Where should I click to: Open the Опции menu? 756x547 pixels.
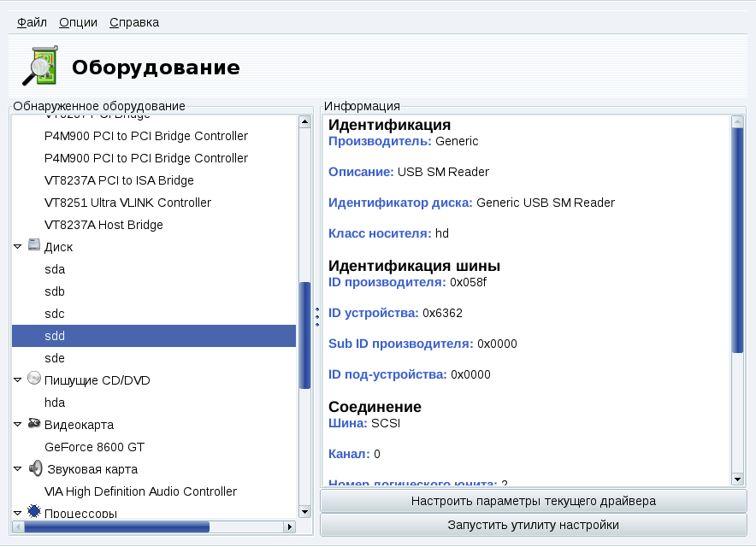pyautogui.click(x=78, y=22)
